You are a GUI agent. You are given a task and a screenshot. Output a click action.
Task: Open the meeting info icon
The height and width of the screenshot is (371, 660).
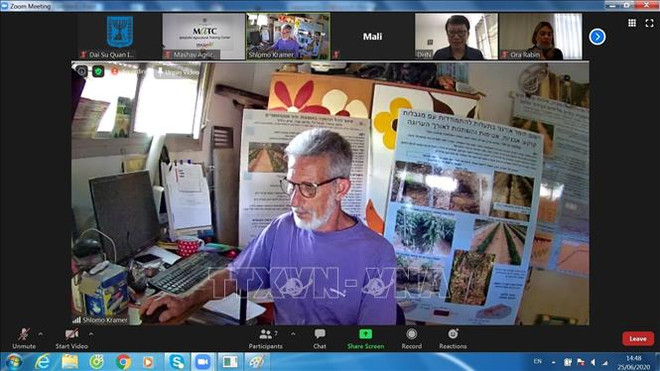coord(82,71)
